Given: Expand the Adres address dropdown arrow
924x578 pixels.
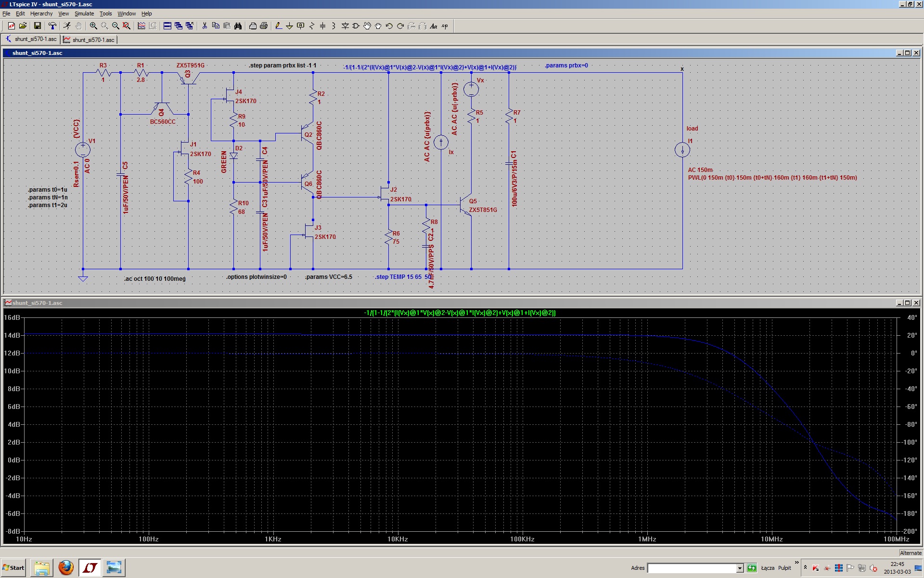Looking at the screenshot, I should coord(740,568).
